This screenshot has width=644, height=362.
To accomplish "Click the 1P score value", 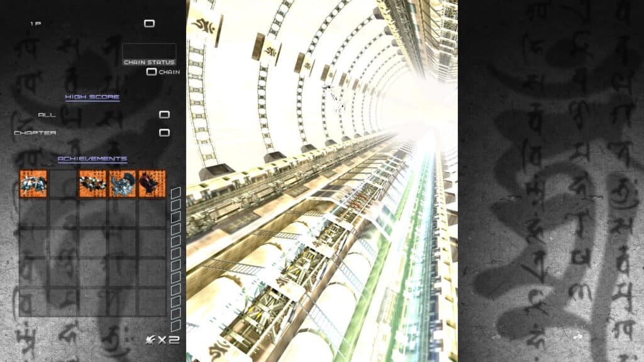I will (x=149, y=24).
